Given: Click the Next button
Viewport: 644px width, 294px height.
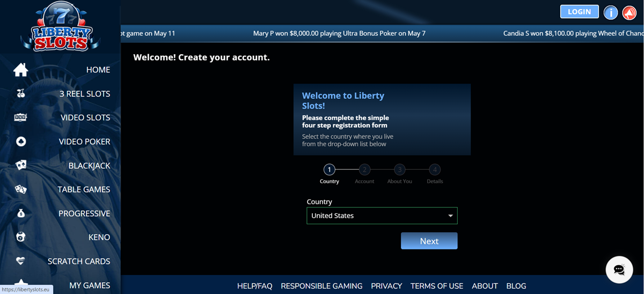Looking at the screenshot, I should click(x=429, y=241).
